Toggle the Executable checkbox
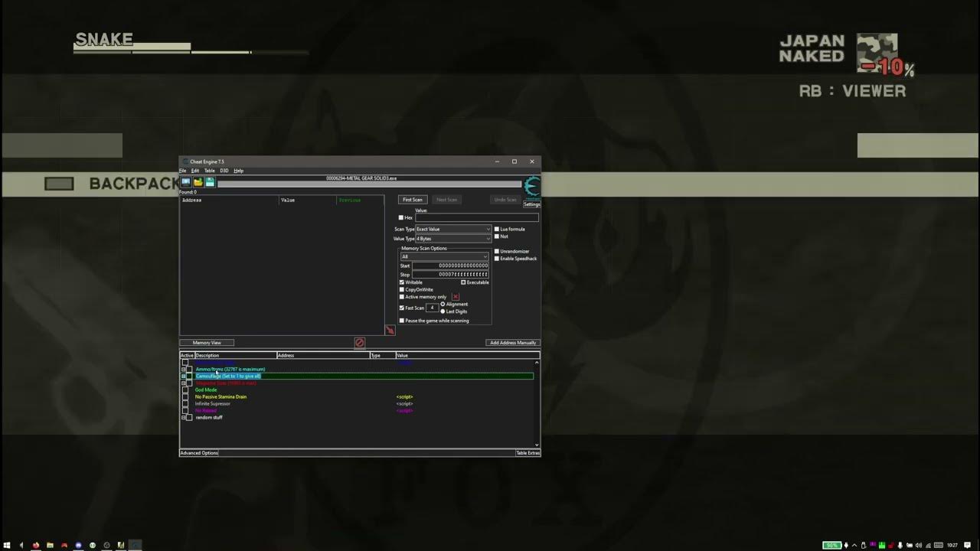Viewport: 980px width, 551px height. click(x=463, y=282)
